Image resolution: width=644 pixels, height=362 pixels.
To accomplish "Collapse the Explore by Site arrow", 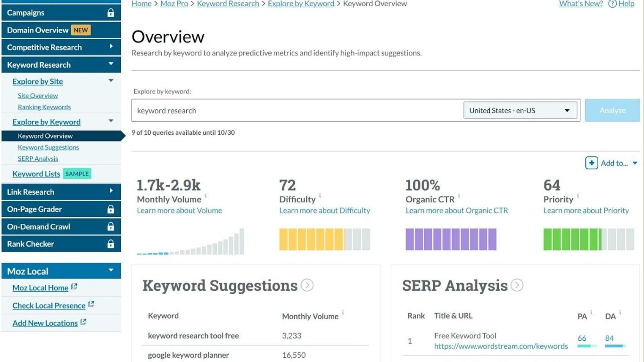I will pos(111,81).
